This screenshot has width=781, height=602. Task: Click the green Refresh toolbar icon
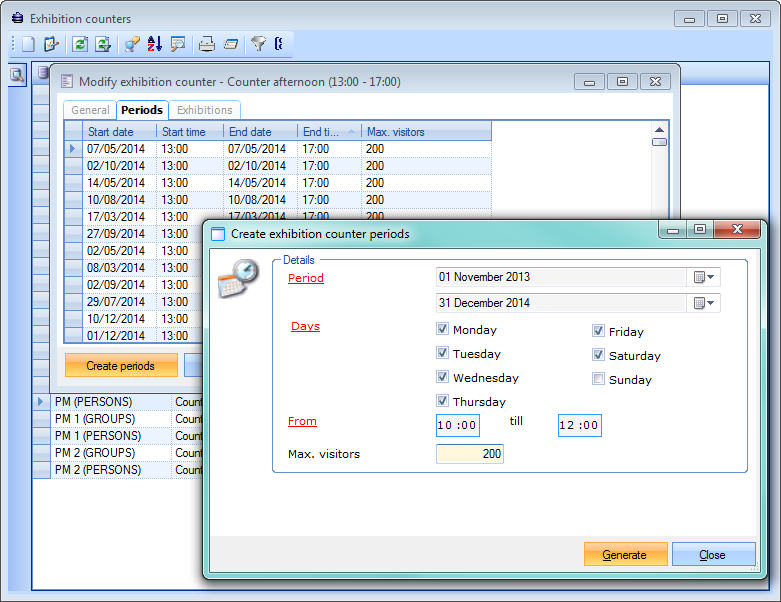[78, 44]
